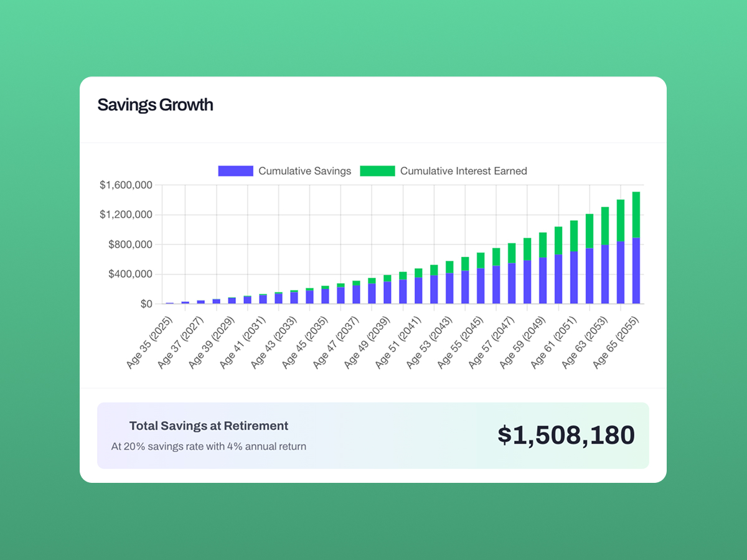Screen dimensions: 747x560
Task: Click the 20% savings rate description text
Action: pyautogui.click(x=209, y=446)
